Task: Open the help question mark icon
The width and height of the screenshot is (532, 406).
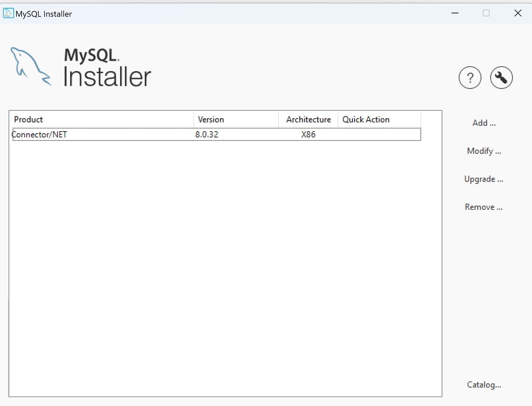Action: (x=470, y=78)
